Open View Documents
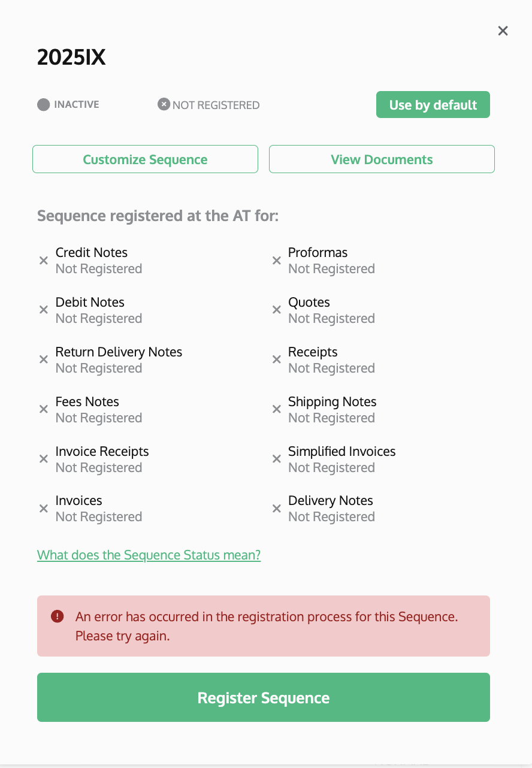This screenshot has height=768, width=532. coord(382,159)
